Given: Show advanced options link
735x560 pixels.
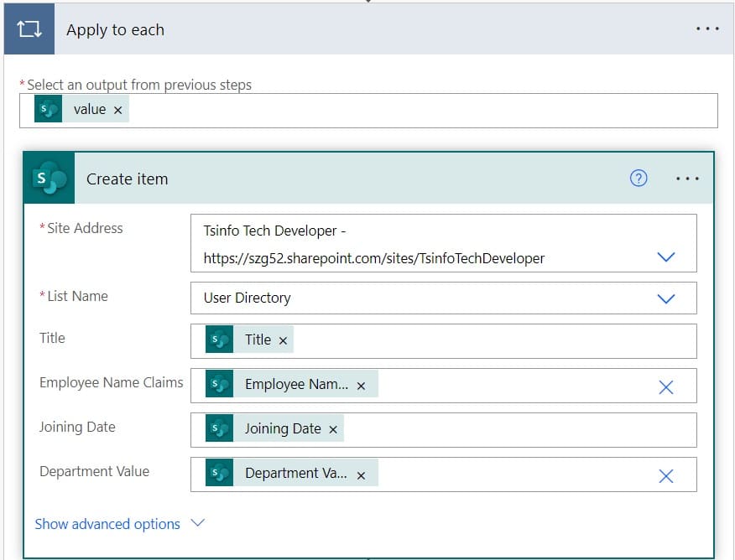Looking at the screenshot, I should [107, 524].
